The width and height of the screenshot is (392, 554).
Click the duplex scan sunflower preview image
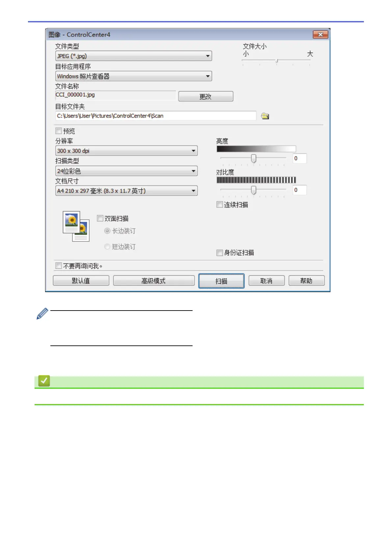tap(76, 226)
